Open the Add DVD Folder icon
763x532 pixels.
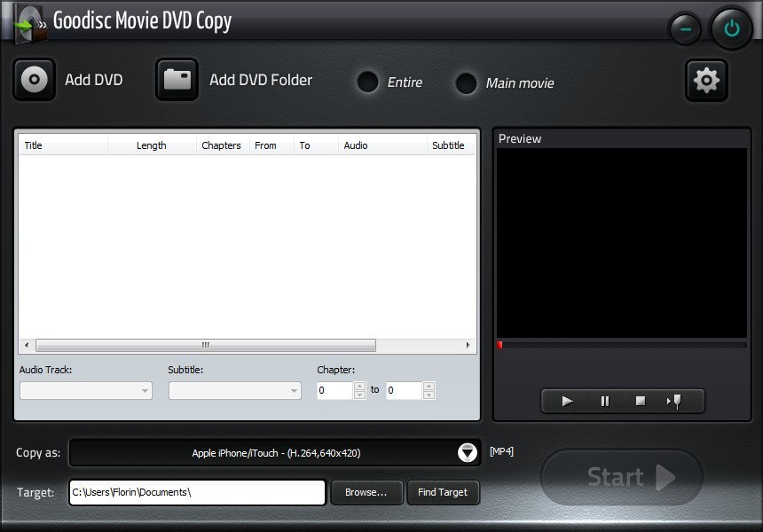pos(177,80)
